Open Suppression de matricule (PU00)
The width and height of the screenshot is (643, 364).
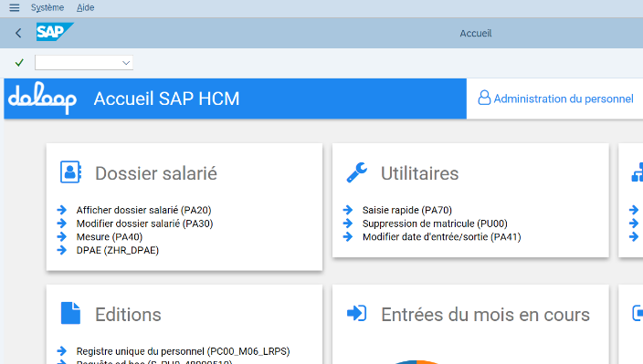(x=435, y=224)
